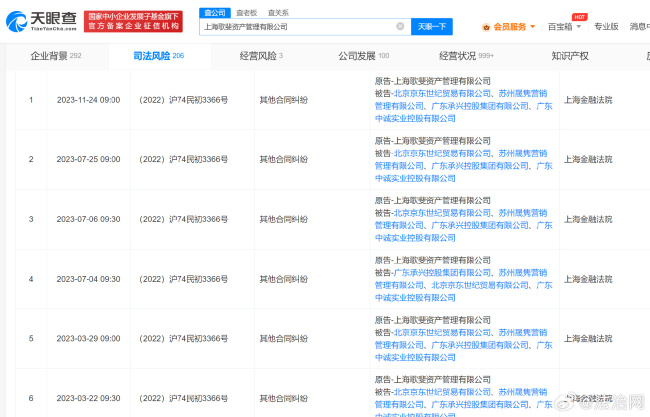Open the 知识产权 tab
The image size is (650, 417).
click(570, 56)
